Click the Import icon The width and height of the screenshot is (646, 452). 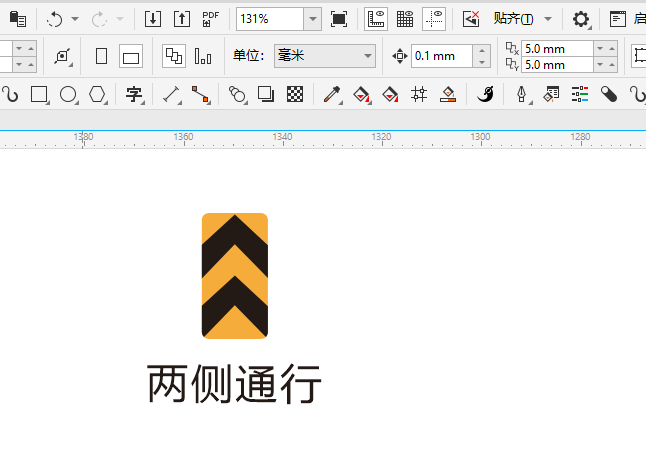(153, 19)
